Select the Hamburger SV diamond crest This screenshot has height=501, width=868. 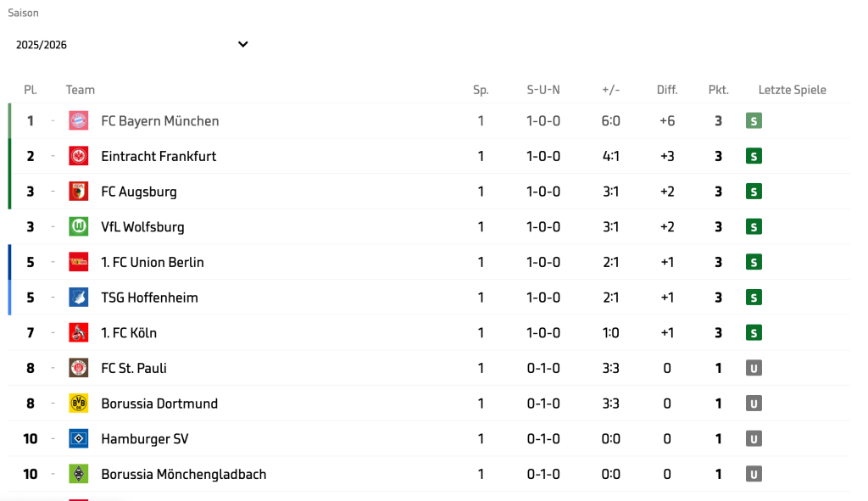coord(79,439)
